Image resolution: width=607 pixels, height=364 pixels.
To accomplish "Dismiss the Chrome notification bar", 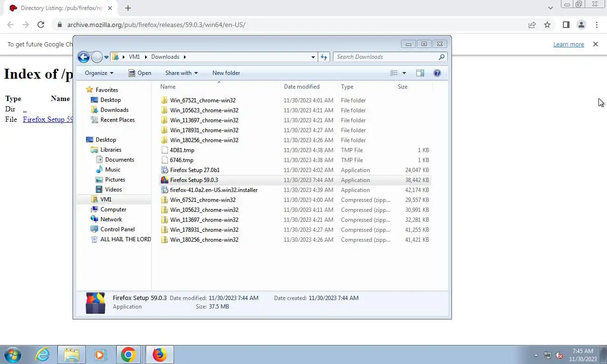I will [596, 44].
